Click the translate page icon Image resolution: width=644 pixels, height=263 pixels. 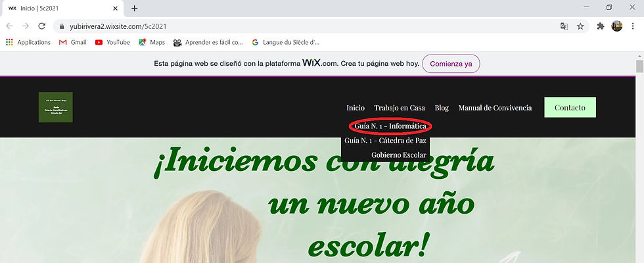(564, 26)
